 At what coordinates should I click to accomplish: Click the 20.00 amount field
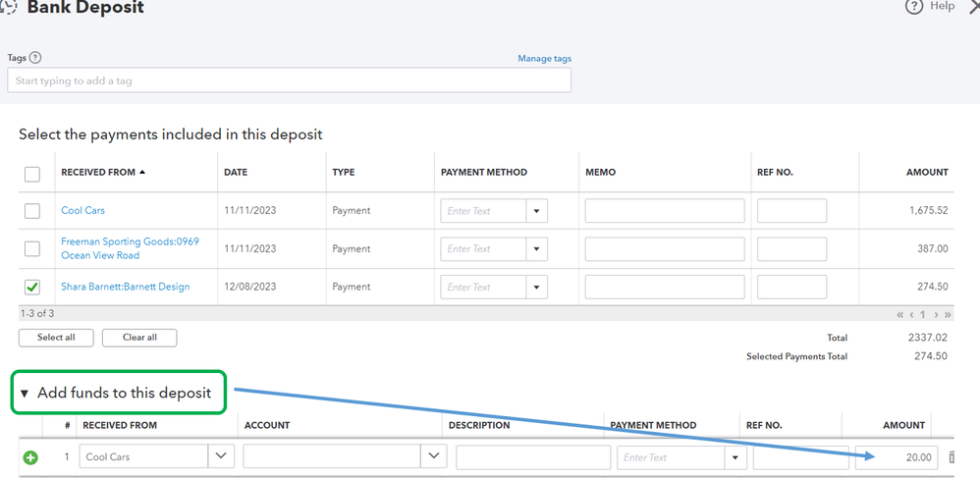(897, 457)
